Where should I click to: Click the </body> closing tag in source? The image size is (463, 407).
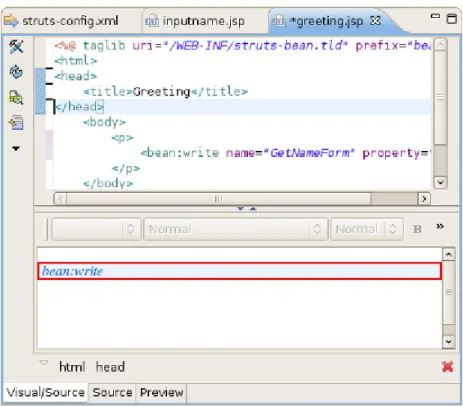pyautogui.click(x=108, y=183)
